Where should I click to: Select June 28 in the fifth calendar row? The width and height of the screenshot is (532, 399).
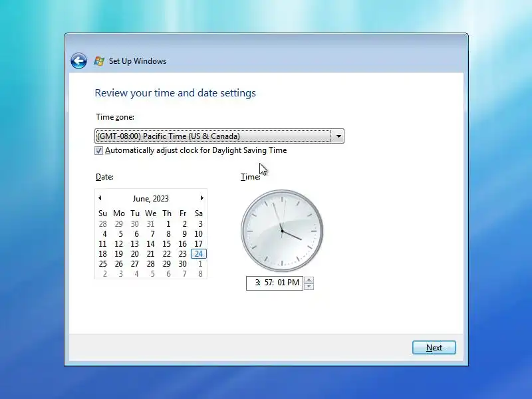[x=151, y=263]
